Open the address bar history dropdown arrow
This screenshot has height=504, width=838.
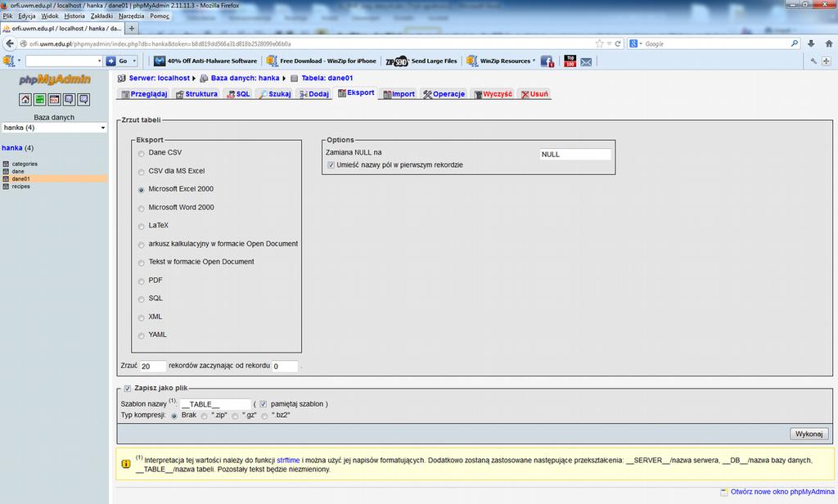[x=609, y=44]
